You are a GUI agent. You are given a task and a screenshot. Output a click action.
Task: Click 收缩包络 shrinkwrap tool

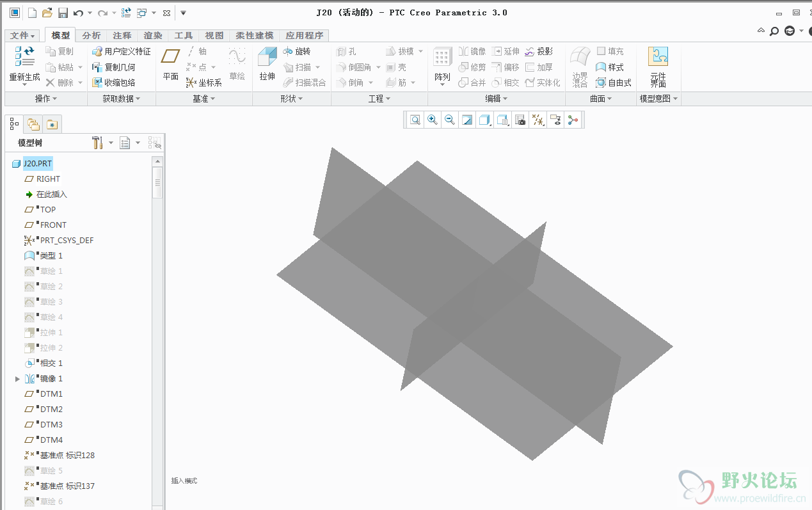pyautogui.click(x=114, y=83)
